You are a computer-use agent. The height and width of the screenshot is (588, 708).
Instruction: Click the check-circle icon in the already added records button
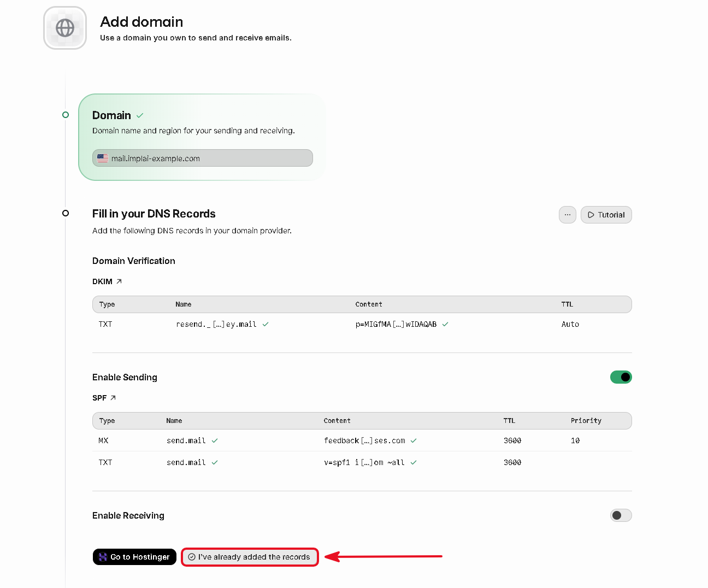click(x=192, y=557)
